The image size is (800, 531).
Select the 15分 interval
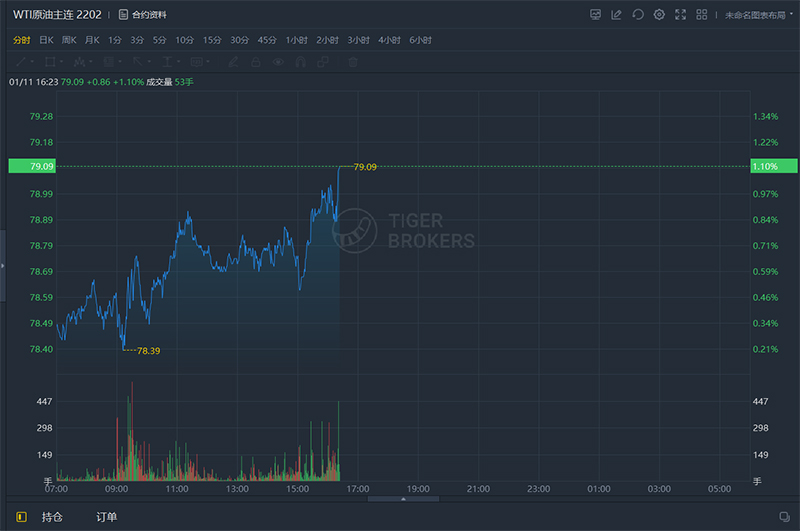pos(212,40)
